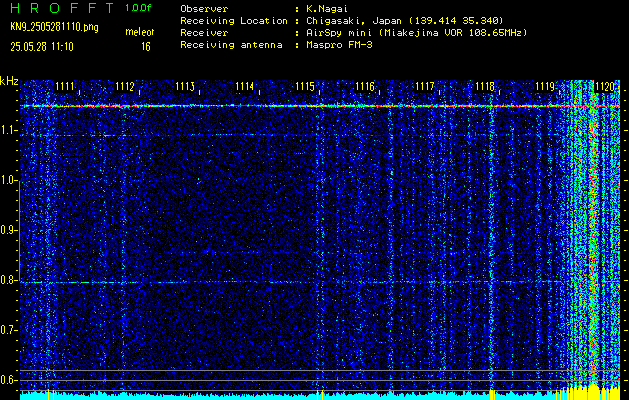
Task: Click time marker 1111
Action: (x=65, y=86)
